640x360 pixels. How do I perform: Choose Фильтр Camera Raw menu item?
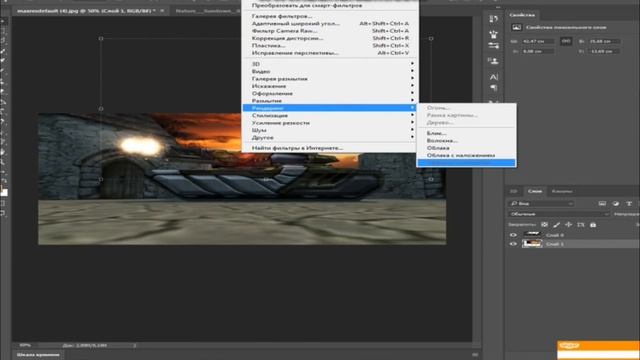point(330,31)
